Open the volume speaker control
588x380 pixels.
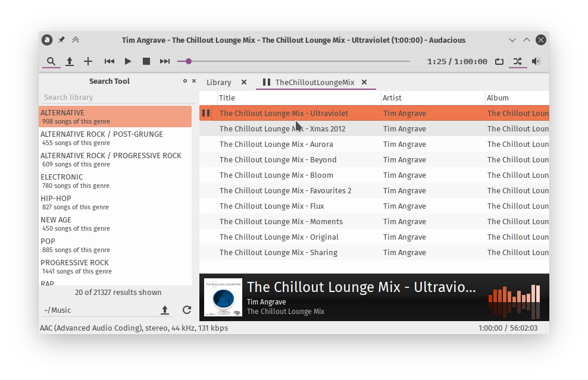(x=536, y=61)
